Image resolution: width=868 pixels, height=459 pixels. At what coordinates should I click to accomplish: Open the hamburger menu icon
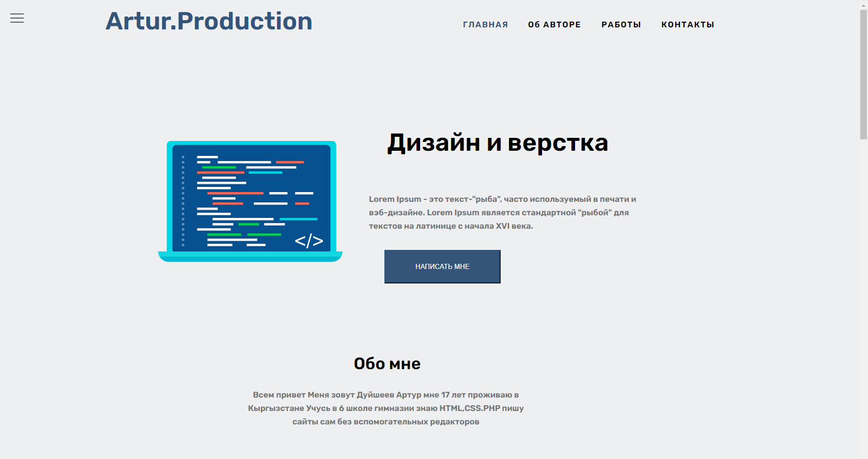(17, 18)
